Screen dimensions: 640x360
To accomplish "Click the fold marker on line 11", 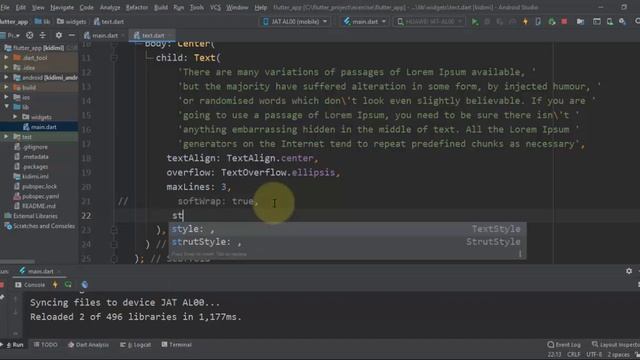I will click(x=114, y=58).
